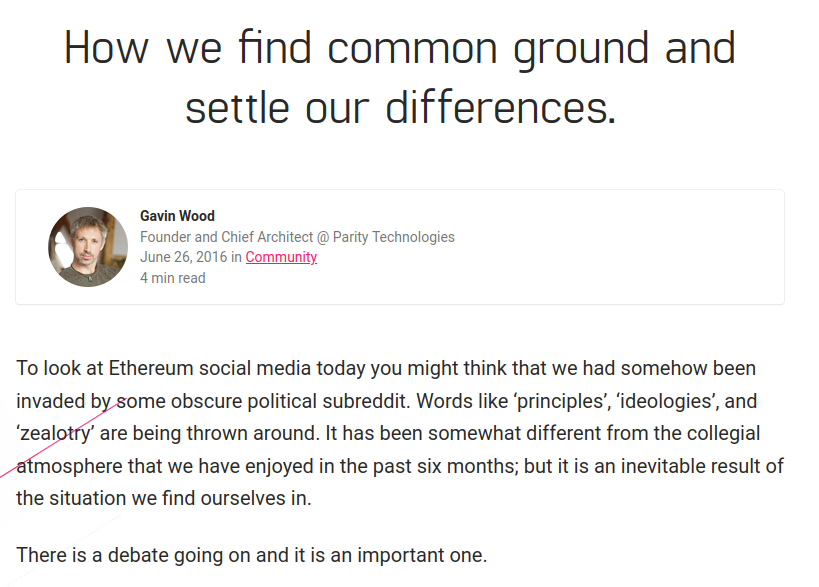Click the phrase 'the situation we find ourselves in'
The height and width of the screenshot is (587, 819).
click(163, 498)
